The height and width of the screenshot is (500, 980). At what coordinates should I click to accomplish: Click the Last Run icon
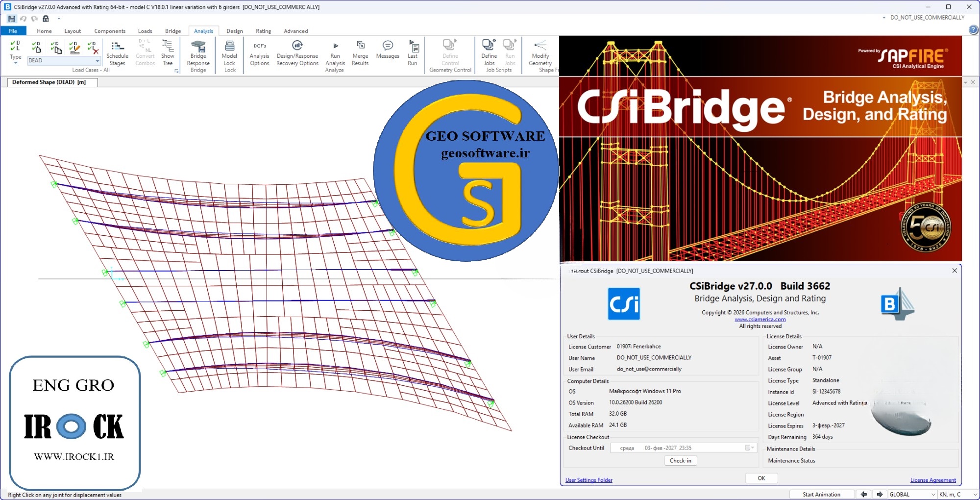pyautogui.click(x=413, y=46)
